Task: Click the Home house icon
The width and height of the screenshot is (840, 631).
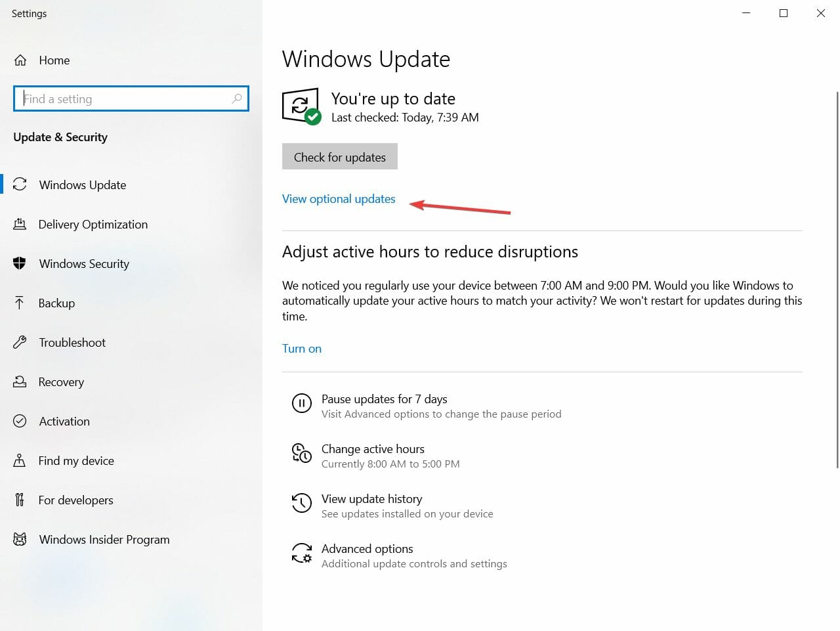Action: (20, 60)
